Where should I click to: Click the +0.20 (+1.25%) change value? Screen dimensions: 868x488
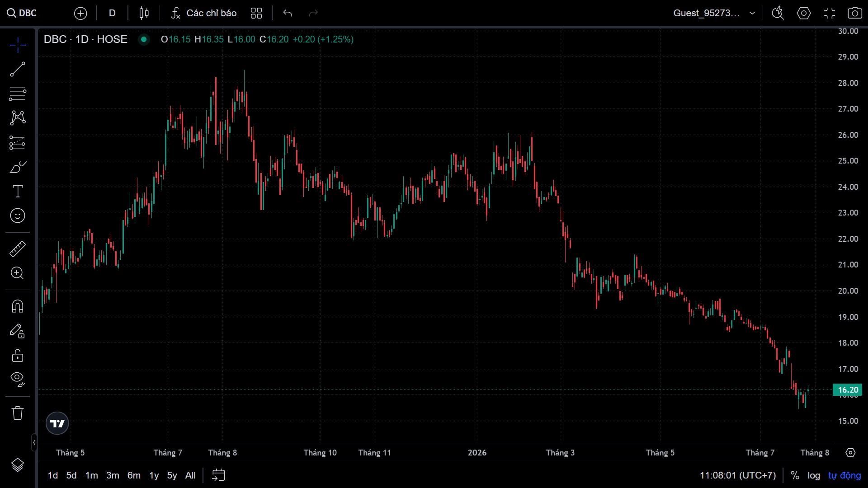323,39
